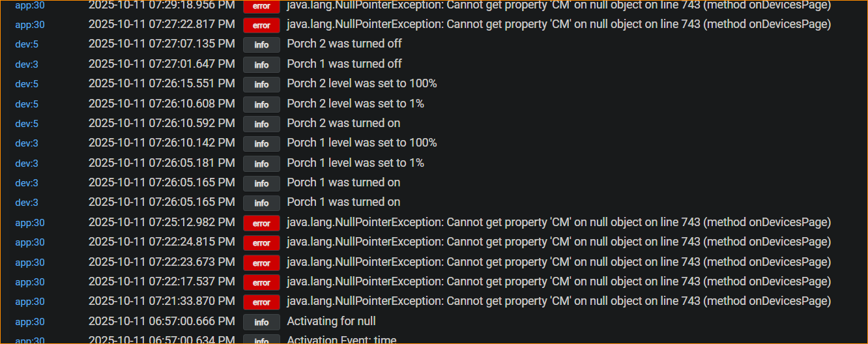The image size is (868, 344).
Task: Open the app:30 link at 07:27:22.817 PM
Action: [x=30, y=25]
